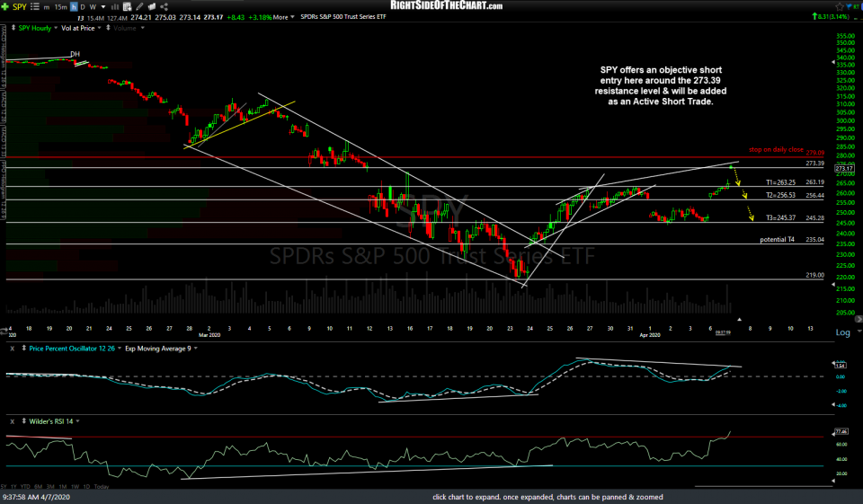Viewport: 863px width, 504px height.
Task: Select the Daily (D) timeframe
Action: click(83, 7)
